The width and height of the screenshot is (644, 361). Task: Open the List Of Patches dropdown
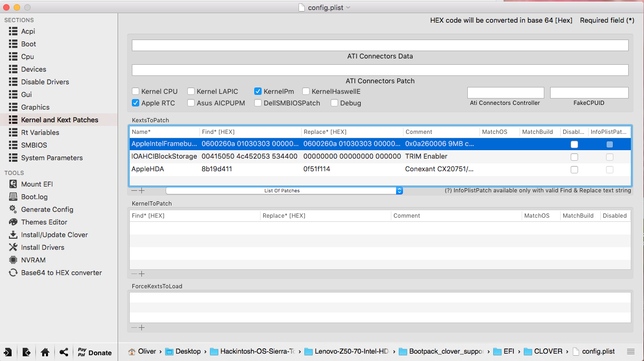pos(284,191)
